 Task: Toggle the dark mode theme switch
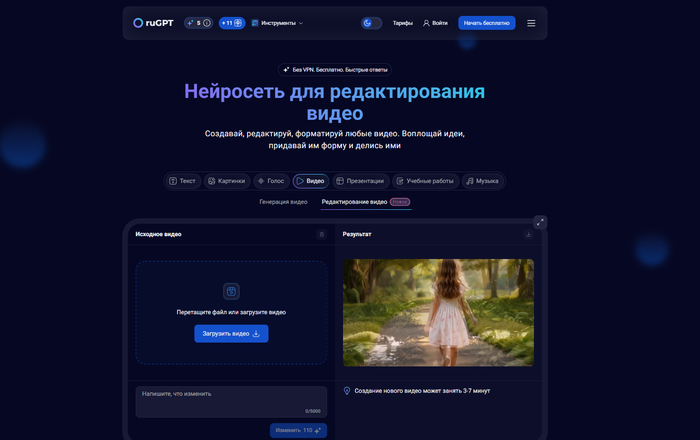coord(371,23)
